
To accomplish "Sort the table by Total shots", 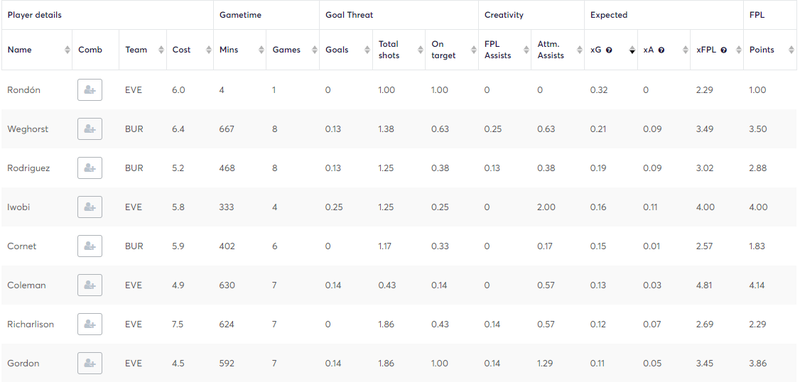I will pyautogui.click(x=420, y=50).
